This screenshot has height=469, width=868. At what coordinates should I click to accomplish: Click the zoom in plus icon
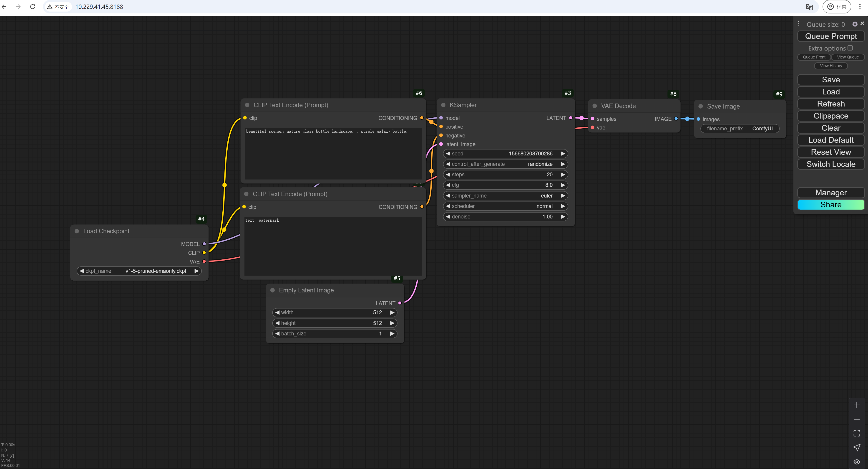tap(857, 405)
